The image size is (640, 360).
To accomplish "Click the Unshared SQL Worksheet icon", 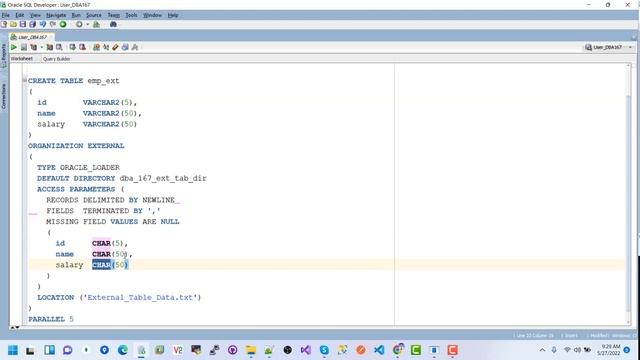I will point(96,47).
